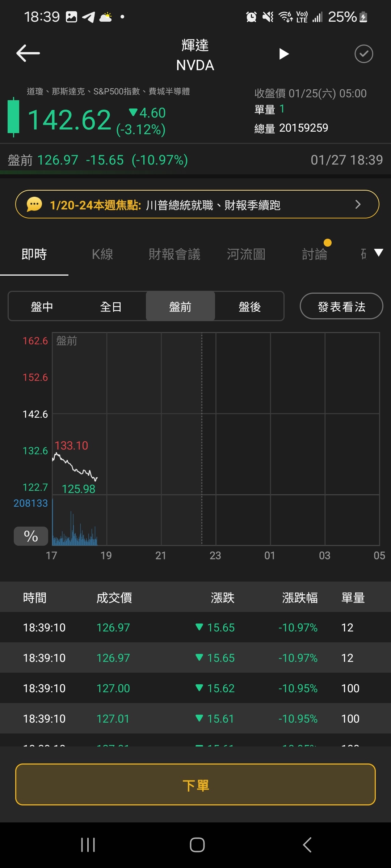391x868 pixels.
Task: Tap the pre-market price line on the chart
Action: click(75, 466)
